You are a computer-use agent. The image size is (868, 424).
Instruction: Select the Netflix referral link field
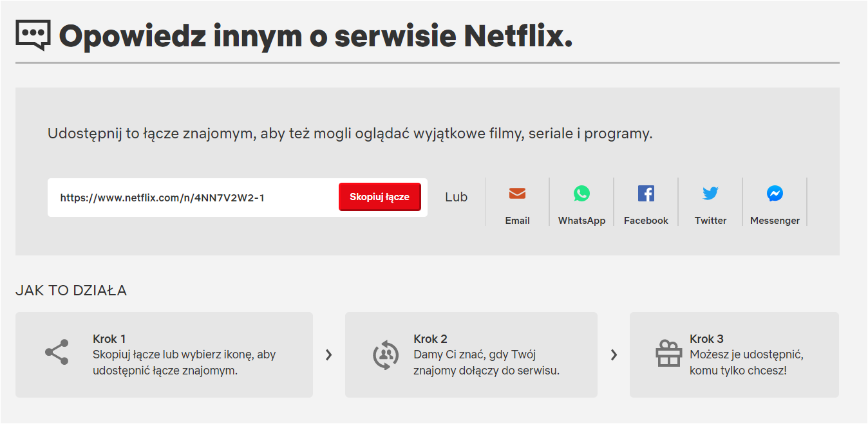[x=238, y=198]
